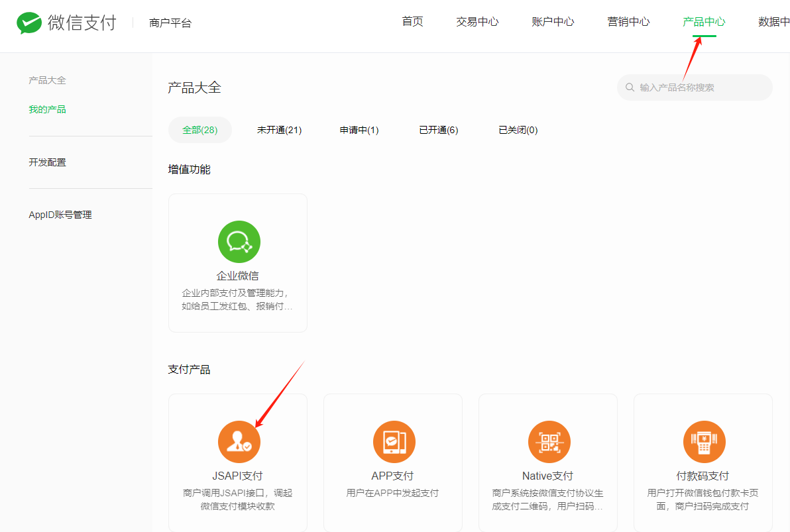Filter by 申请中(1) tab
The height and width of the screenshot is (532, 790).
coord(359,130)
